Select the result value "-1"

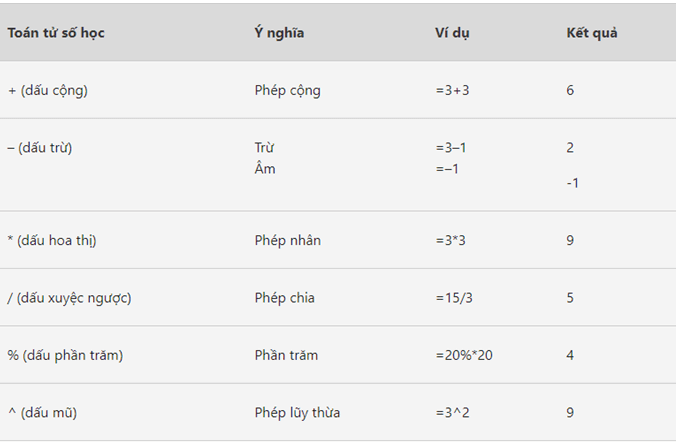(572, 183)
